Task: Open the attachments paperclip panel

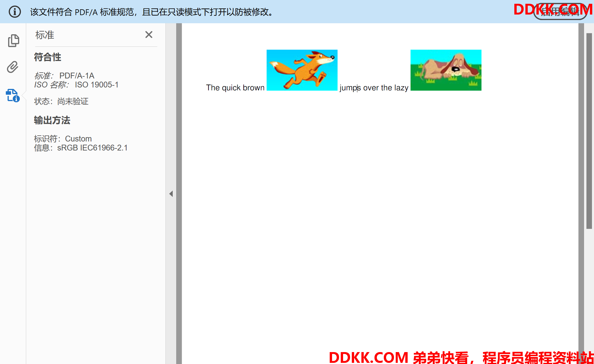Action: (x=13, y=67)
